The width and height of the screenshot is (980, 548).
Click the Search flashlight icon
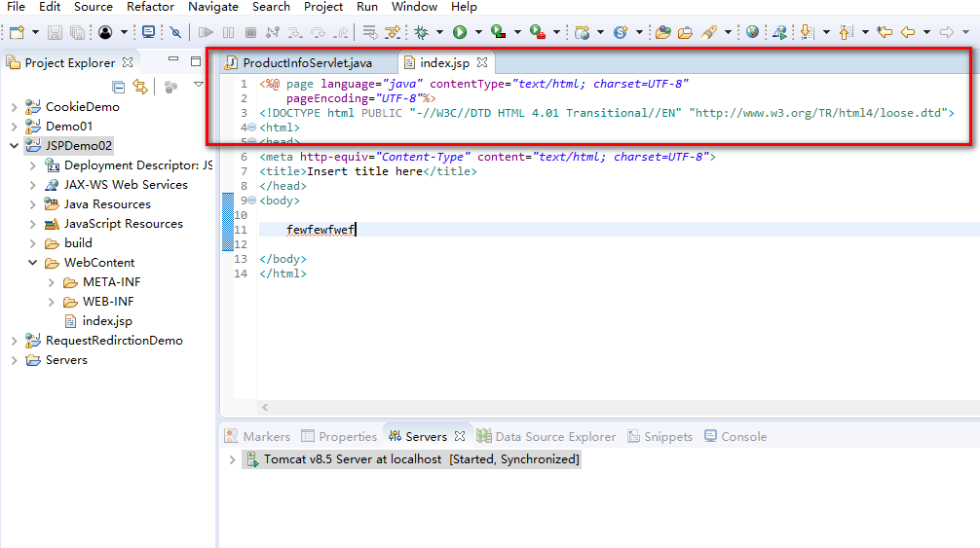point(709,32)
